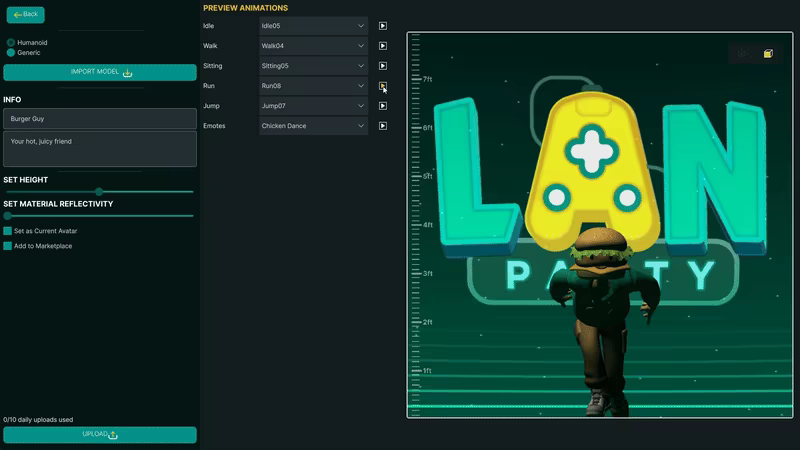Expand the Emotes dropdown showing Chicken Dance
Viewport: 800px width, 450px height.
point(313,126)
